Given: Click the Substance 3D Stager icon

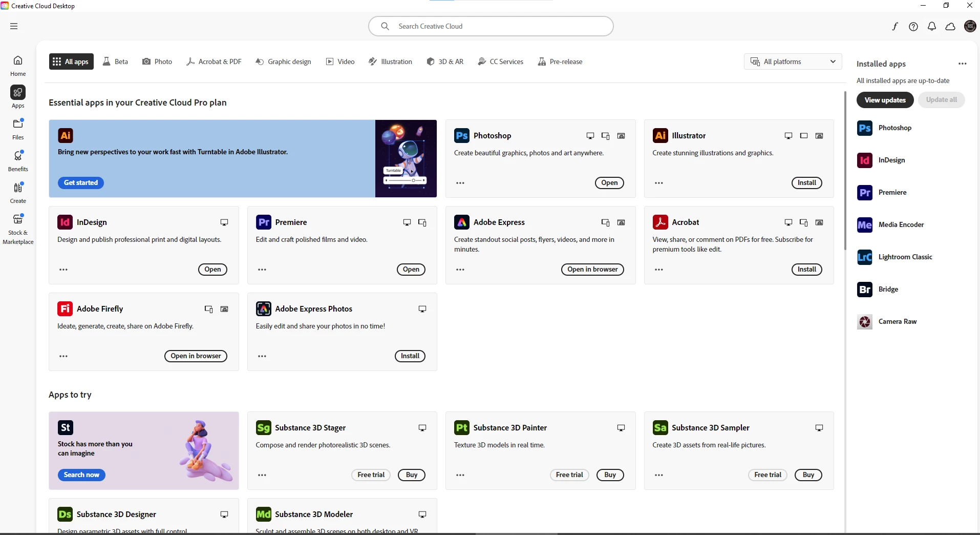Looking at the screenshot, I should [x=263, y=427].
